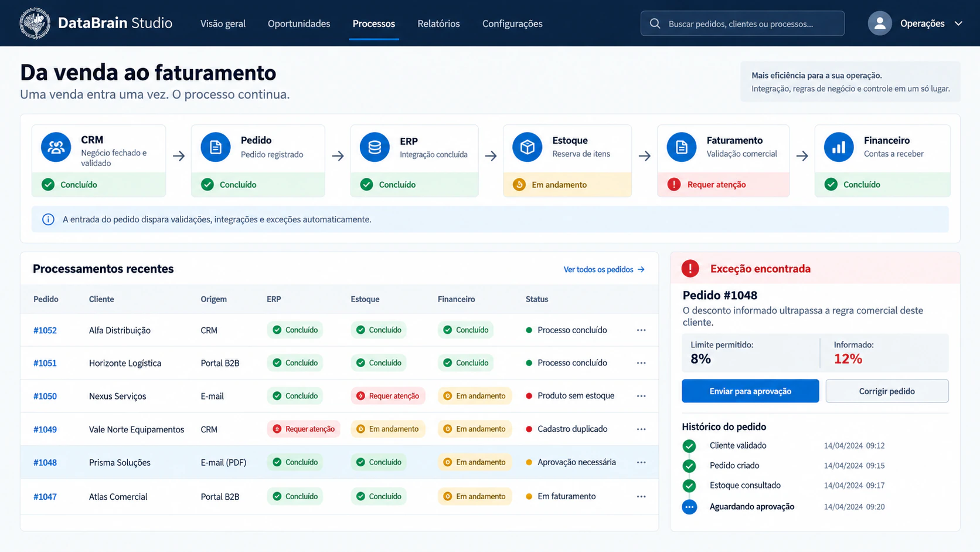Open the Operações account dropdown chevron

[958, 23]
